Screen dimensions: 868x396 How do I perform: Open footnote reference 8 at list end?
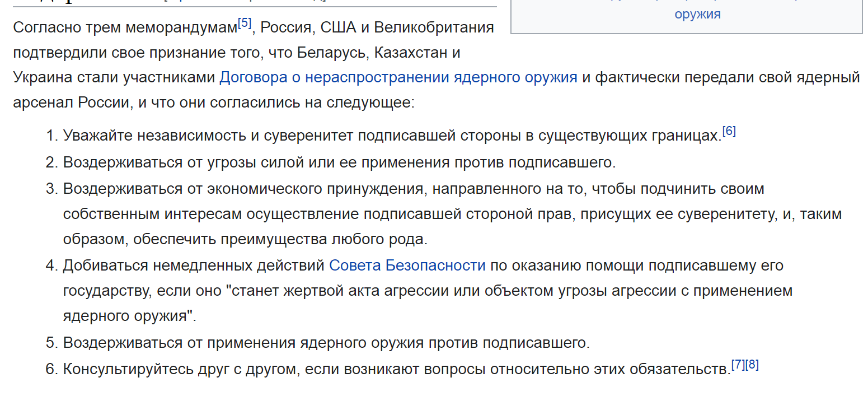[752, 365]
